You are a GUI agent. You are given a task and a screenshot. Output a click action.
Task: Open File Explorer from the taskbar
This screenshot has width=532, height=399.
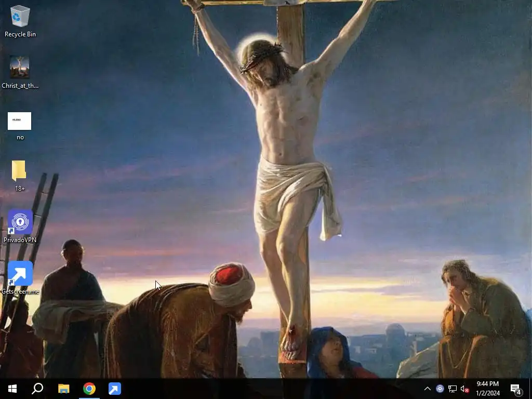(x=63, y=389)
